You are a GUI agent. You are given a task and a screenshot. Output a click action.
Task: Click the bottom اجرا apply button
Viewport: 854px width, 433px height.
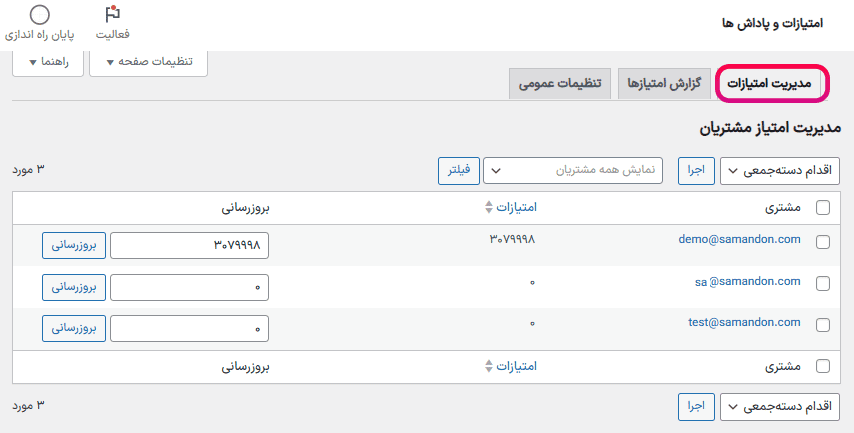click(696, 407)
